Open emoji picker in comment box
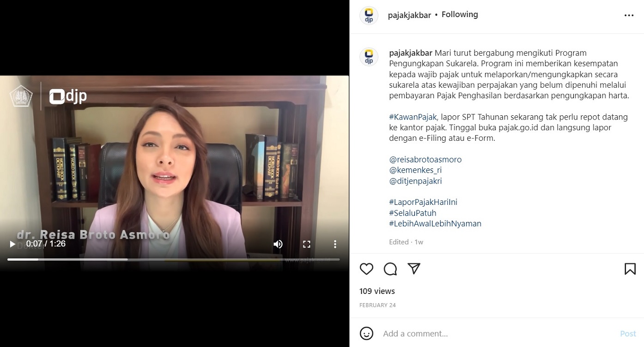 366,333
